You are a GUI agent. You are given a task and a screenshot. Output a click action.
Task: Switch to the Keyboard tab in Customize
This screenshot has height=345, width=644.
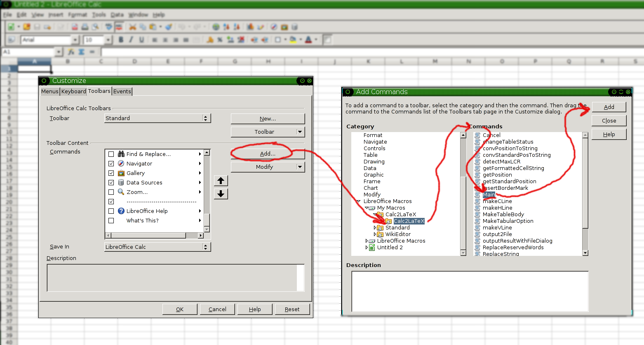pyautogui.click(x=73, y=91)
